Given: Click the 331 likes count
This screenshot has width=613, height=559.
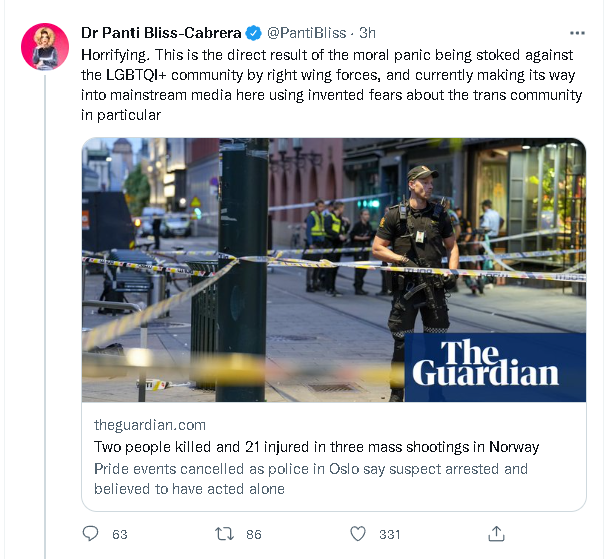Looking at the screenshot, I should 390,535.
